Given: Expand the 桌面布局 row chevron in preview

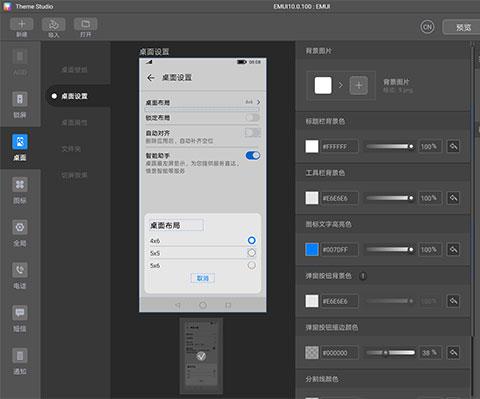Looking at the screenshot, I should 258,102.
